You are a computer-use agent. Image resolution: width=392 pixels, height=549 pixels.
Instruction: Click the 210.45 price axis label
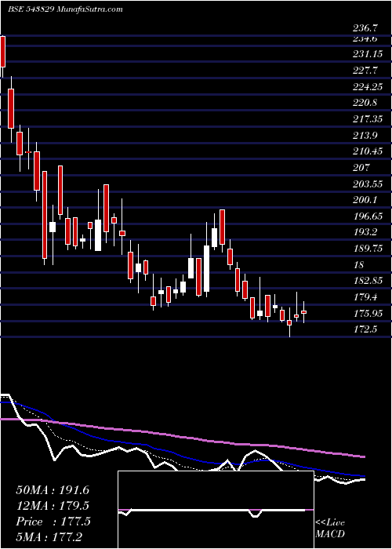tap(368, 151)
